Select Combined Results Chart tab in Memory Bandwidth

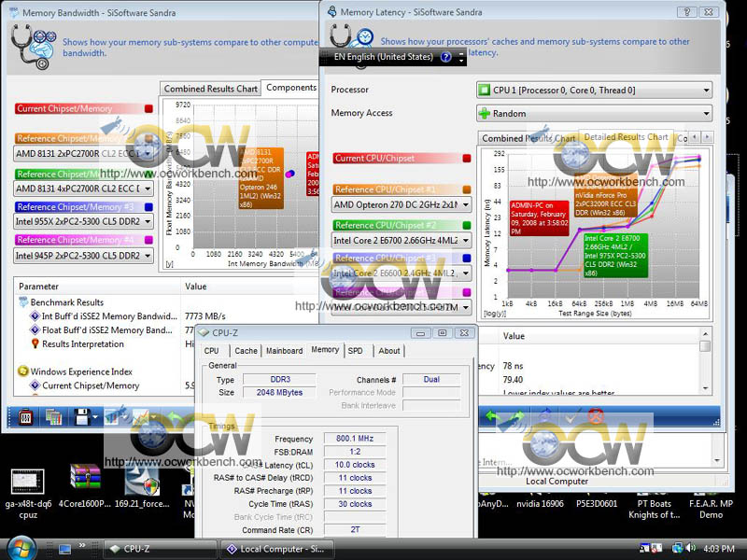211,89
